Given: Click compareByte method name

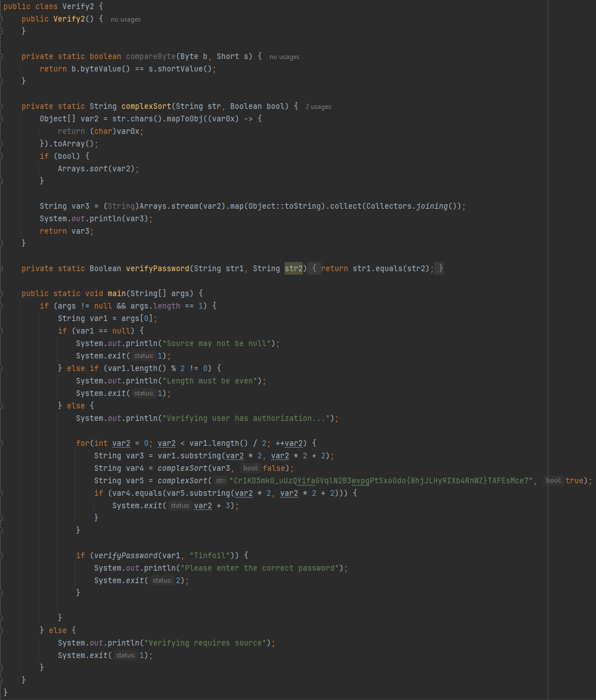Looking at the screenshot, I should [x=151, y=56].
